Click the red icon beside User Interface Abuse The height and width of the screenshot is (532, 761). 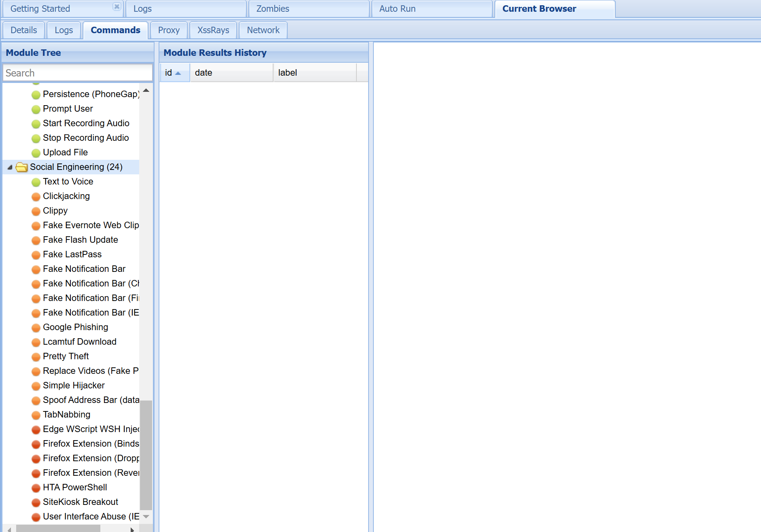36,517
